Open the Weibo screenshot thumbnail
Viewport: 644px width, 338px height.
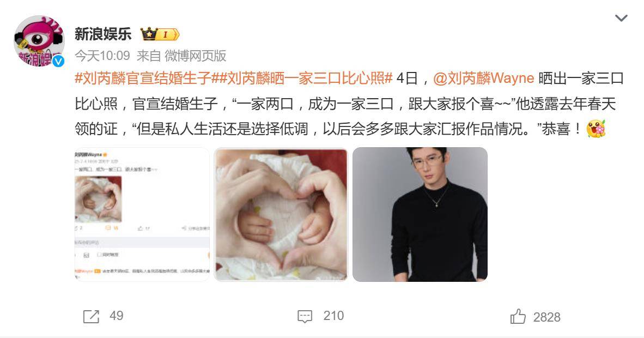click(142, 214)
